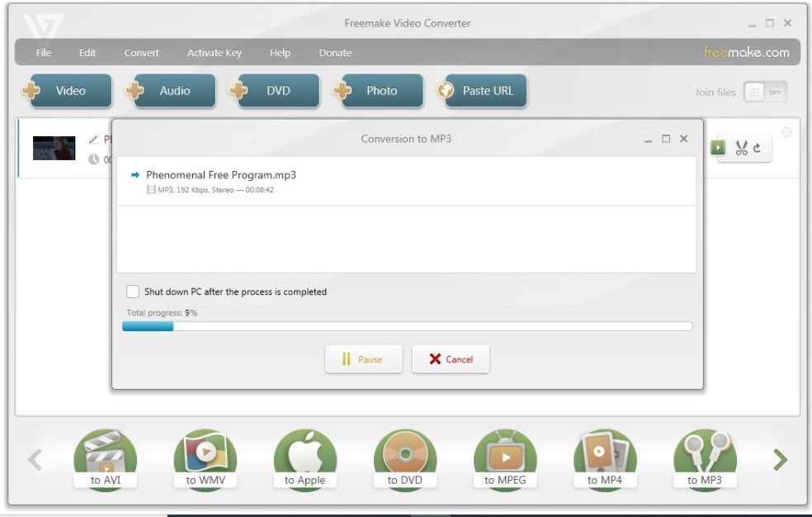Image resolution: width=812 pixels, height=517 pixels.
Task: Rotate the video with the rotate icon
Action: (x=757, y=148)
